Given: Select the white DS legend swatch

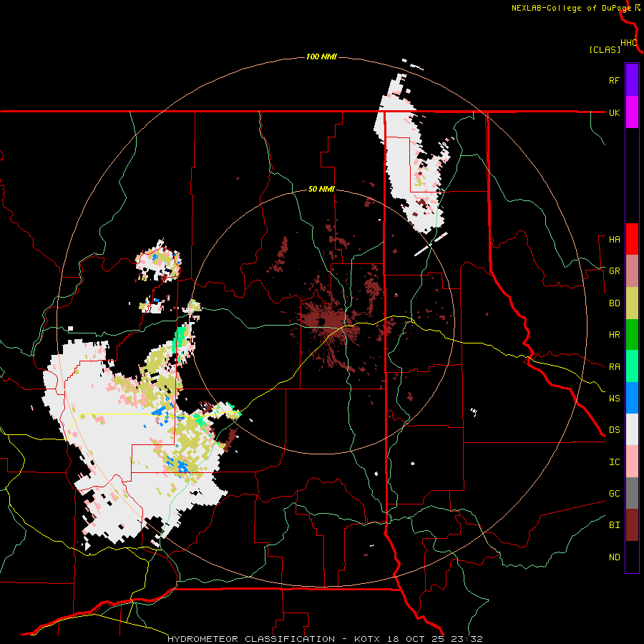Looking at the screenshot, I should [x=632, y=429].
